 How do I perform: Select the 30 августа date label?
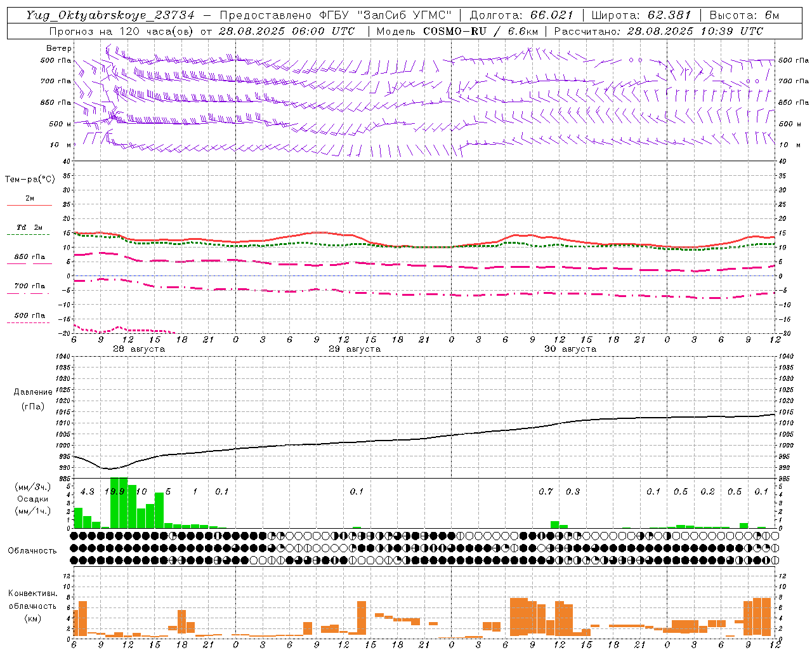coord(570,349)
